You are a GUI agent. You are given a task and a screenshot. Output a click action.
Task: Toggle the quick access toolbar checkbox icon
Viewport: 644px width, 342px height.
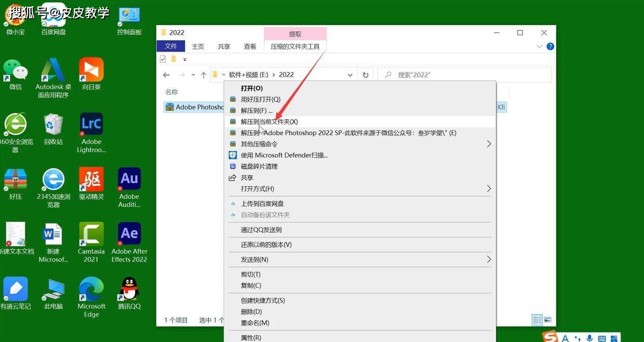click(163, 59)
